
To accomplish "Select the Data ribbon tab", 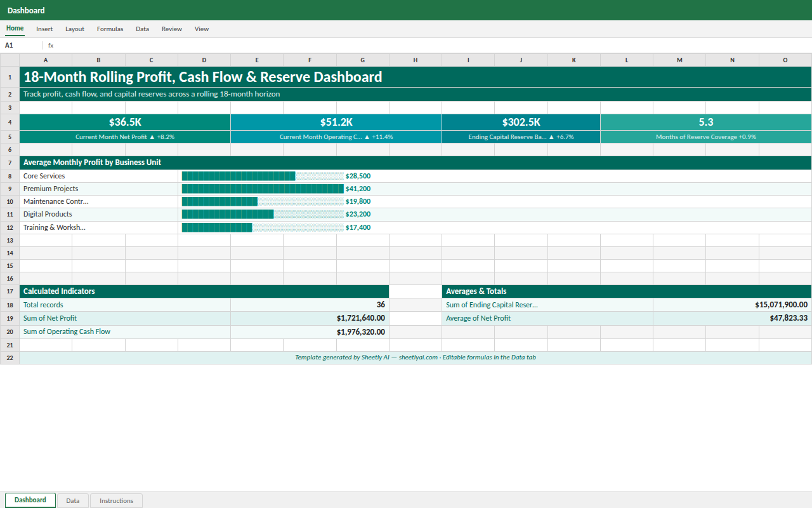I will coord(142,29).
